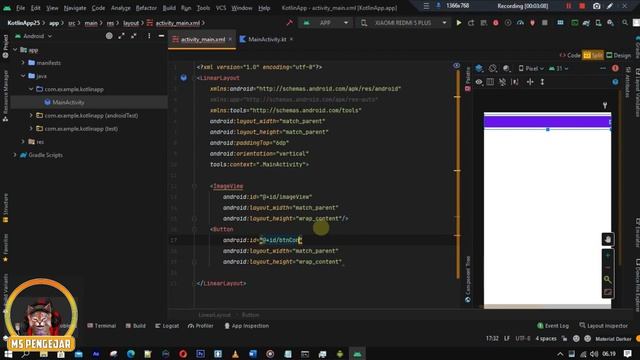This screenshot has height=360, width=640.
Task: Click the Kotlin gutter icon beside LinearLayout
Action: point(184,78)
